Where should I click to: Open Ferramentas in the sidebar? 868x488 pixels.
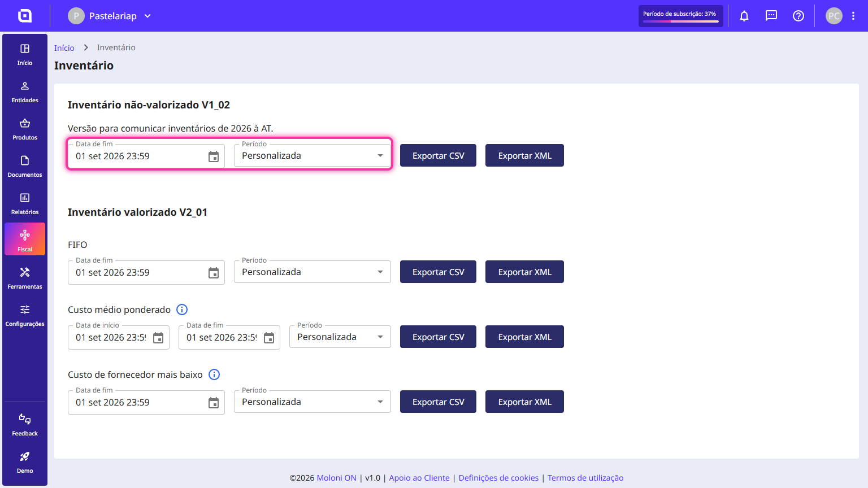[25, 278]
